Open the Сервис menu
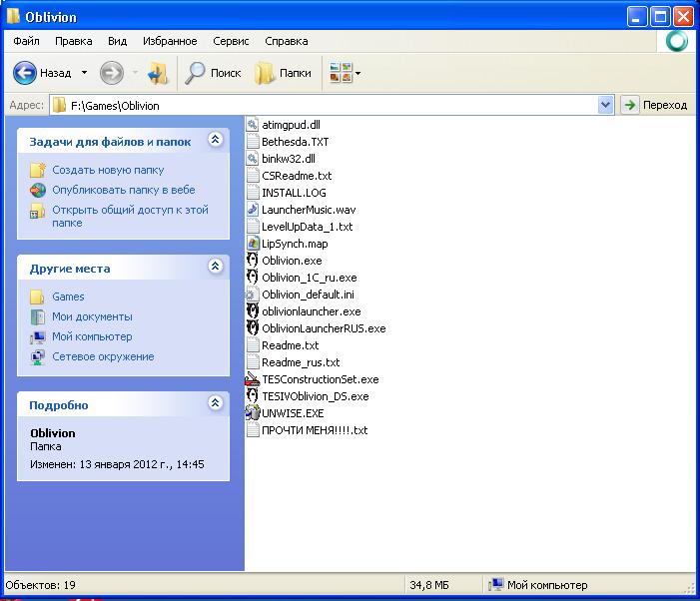 click(x=231, y=41)
